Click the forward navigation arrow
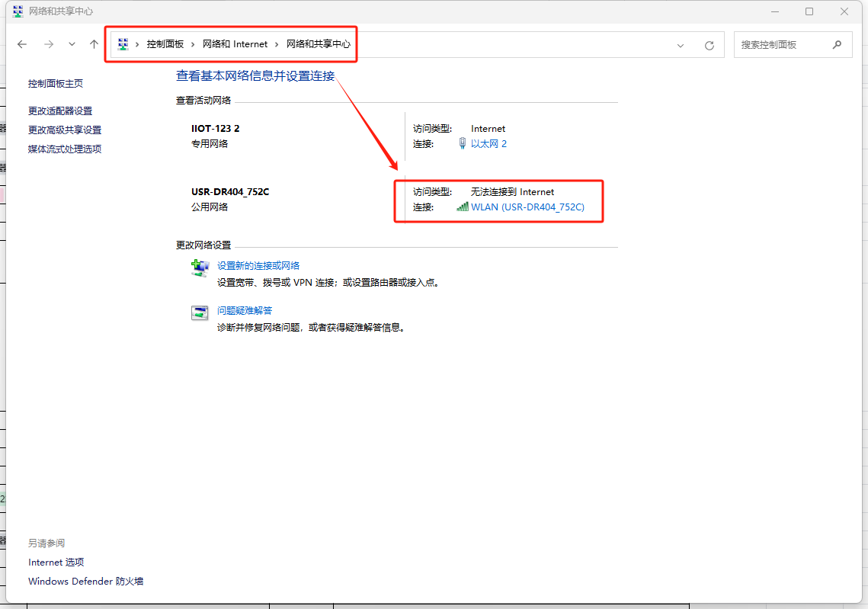 tap(48, 44)
